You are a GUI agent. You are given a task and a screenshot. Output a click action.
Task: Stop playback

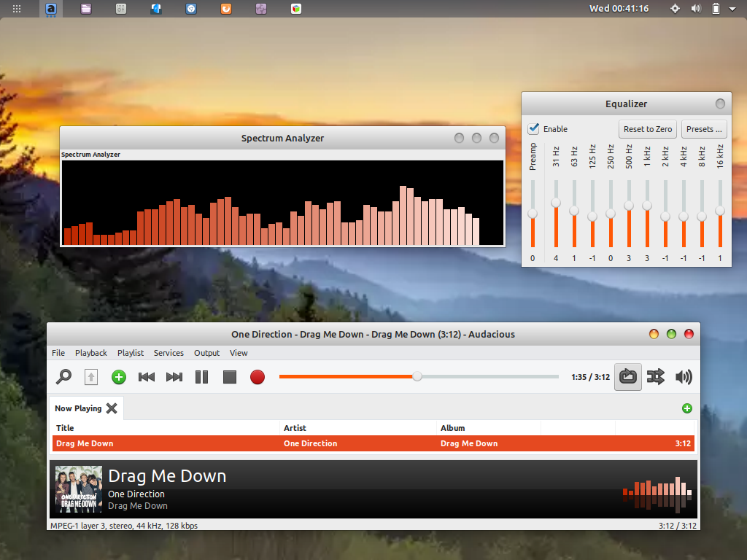(230, 377)
